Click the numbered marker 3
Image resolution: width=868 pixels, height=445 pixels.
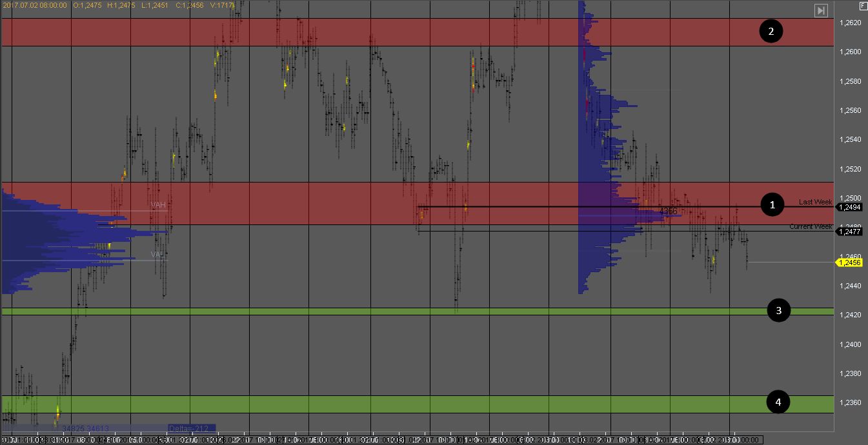click(778, 311)
